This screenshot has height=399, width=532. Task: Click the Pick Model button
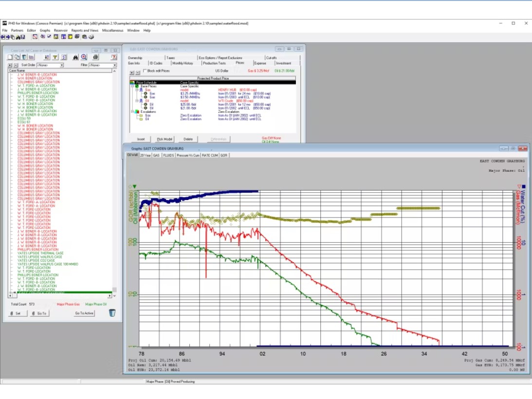(165, 139)
